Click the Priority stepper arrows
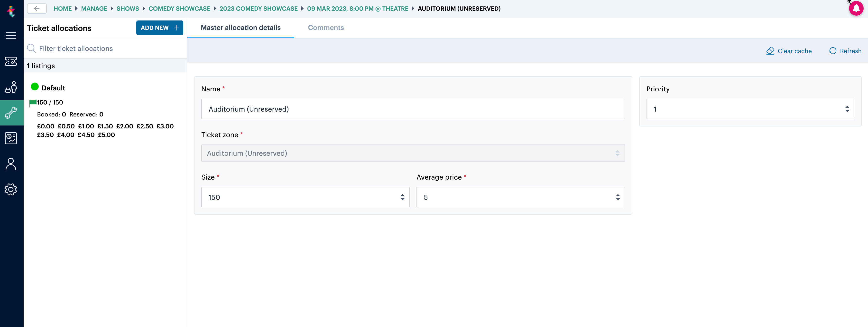This screenshot has width=868, height=327. click(847, 109)
